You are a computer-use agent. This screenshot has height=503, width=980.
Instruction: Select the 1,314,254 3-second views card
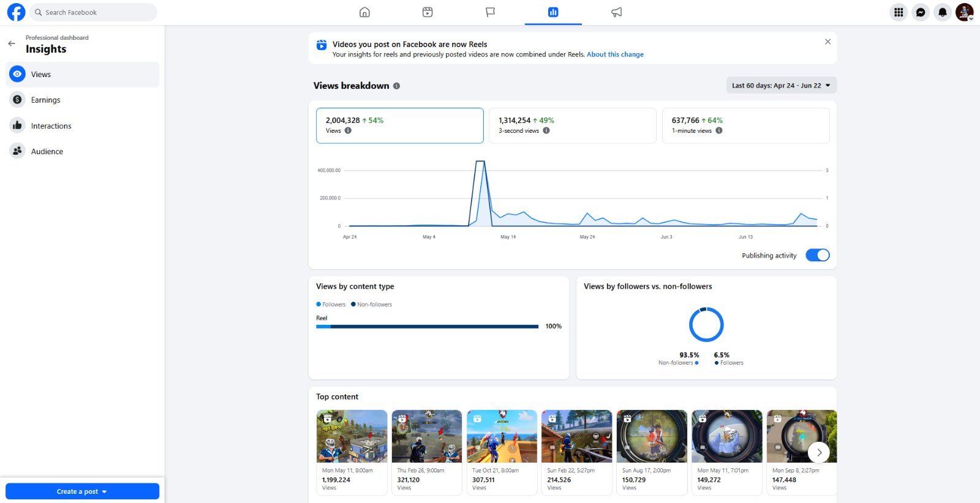pyautogui.click(x=573, y=125)
